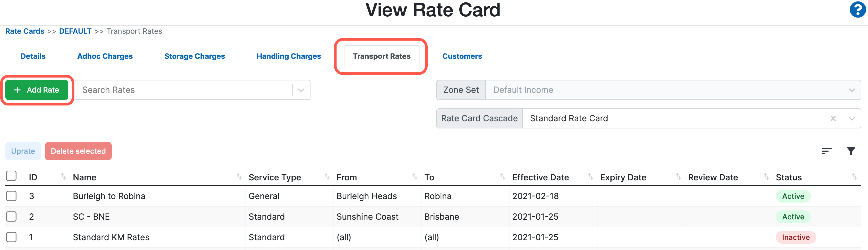Viewport: 868px width, 250px height.
Task: Click the Delete selected button
Action: [78, 151]
